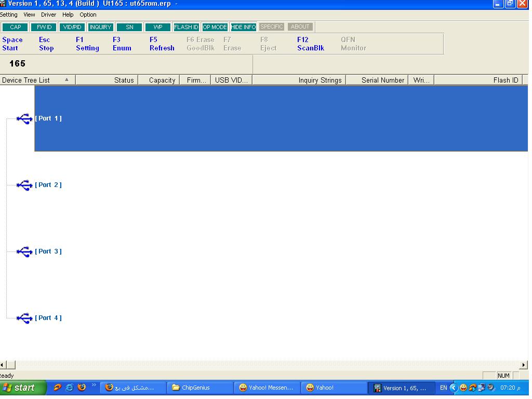
Task: Click the Serial Number column header
Action: (x=377, y=80)
